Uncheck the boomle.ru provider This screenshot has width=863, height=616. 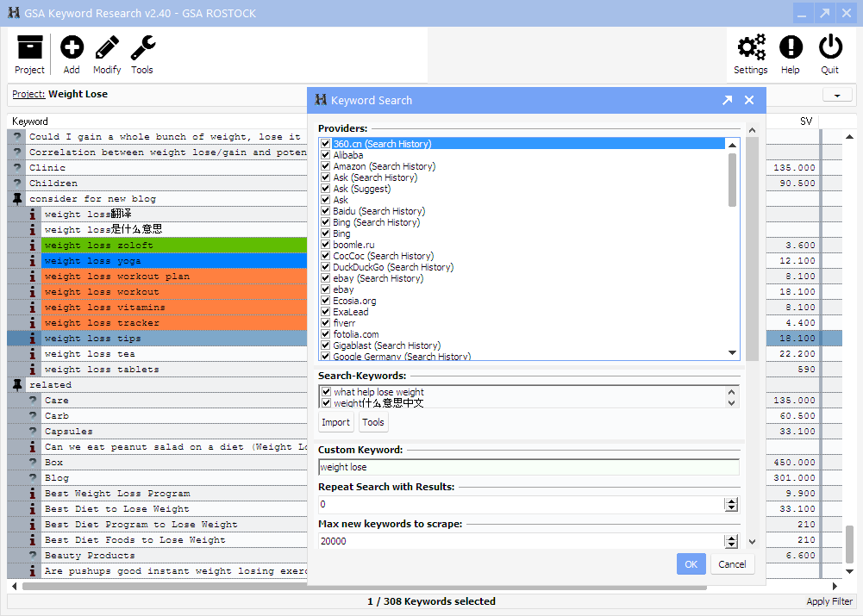pyautogui.click(x=326, y=245)
